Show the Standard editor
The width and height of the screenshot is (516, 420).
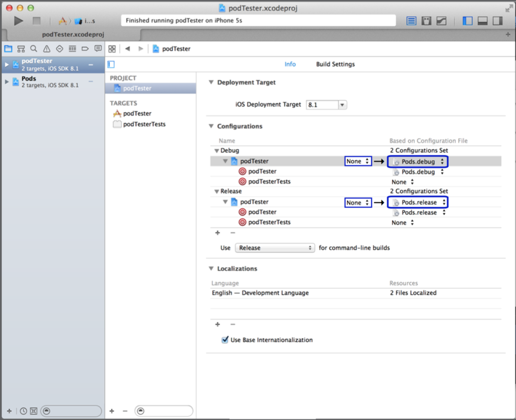click(x=411, y=21)
